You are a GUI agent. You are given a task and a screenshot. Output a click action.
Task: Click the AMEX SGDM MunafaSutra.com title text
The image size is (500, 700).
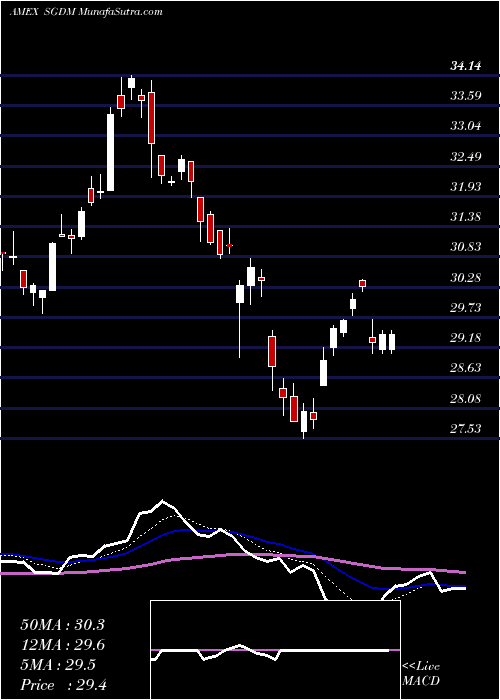coord(86,12)
